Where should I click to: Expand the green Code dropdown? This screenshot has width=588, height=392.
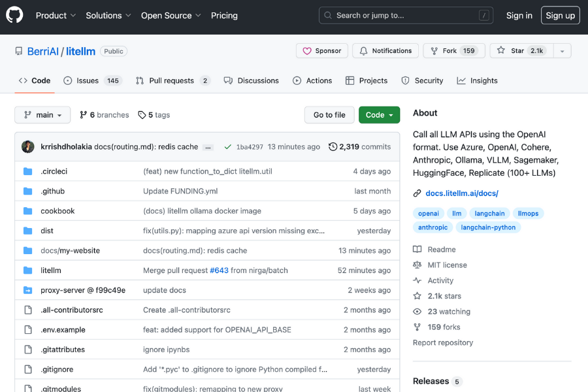pos(379,114)
